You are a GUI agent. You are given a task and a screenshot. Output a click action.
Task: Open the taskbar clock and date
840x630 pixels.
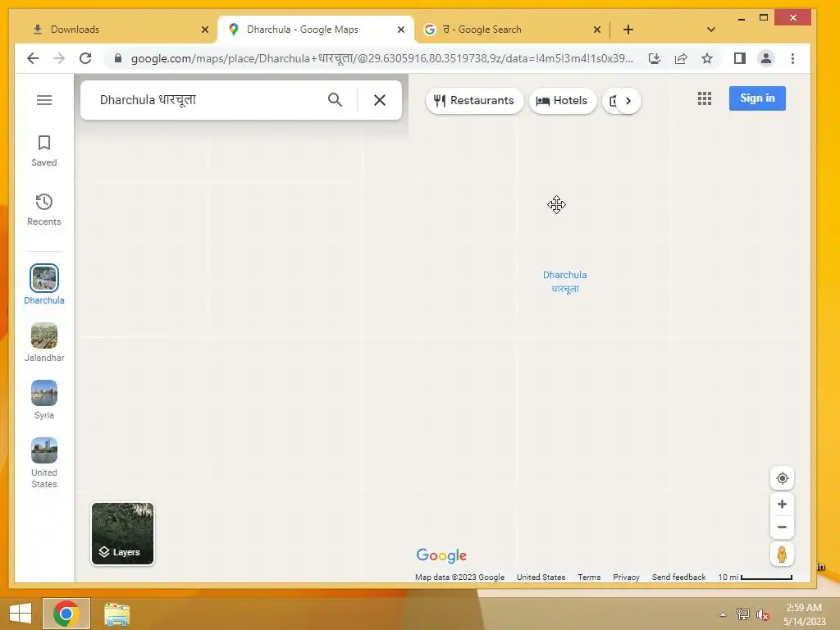[804, 614]
